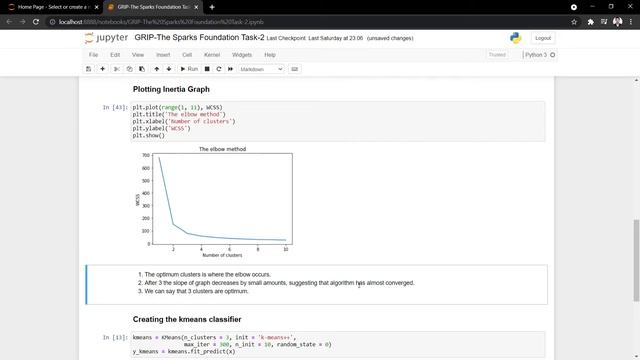Click the scrollbar down arrow
This screenshot has height=360, width=640.
[636, 356]
